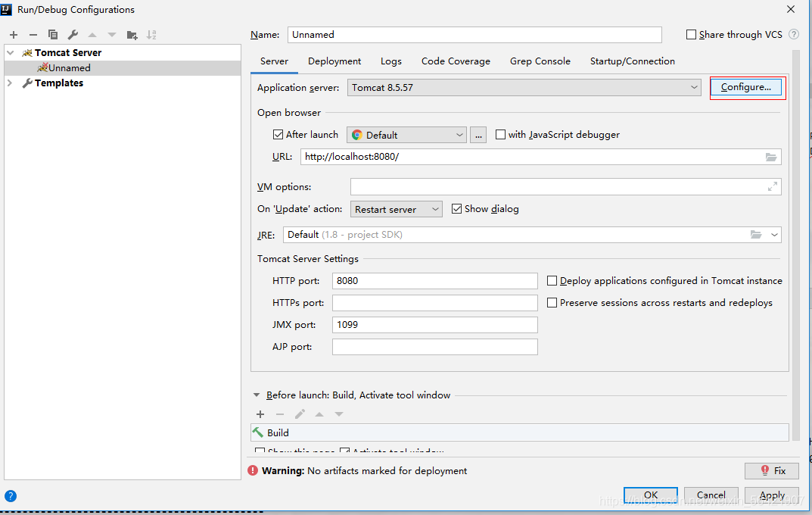
Task: Enable with JavaScript debugger
Action: coord(500,135)
